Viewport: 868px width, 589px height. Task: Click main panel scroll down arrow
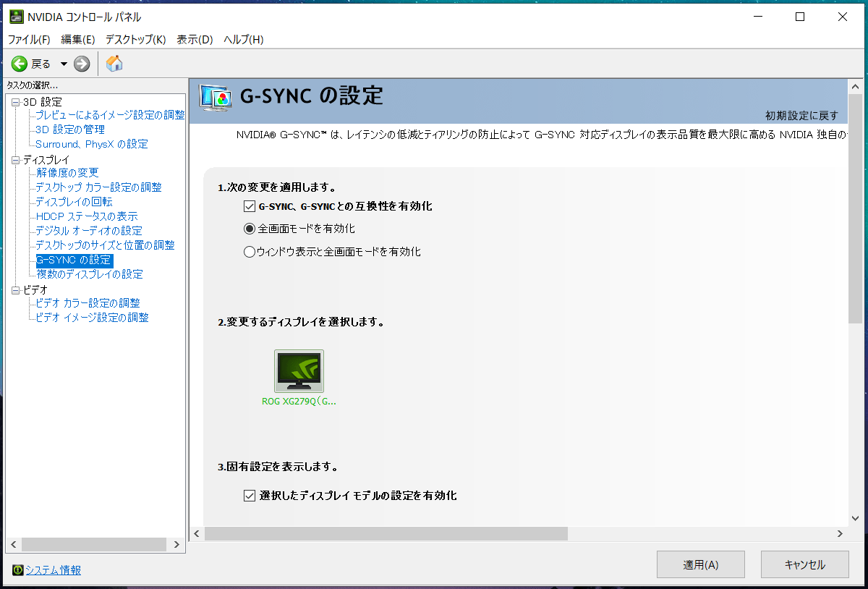pyautogui.click(x=856, y=517)
